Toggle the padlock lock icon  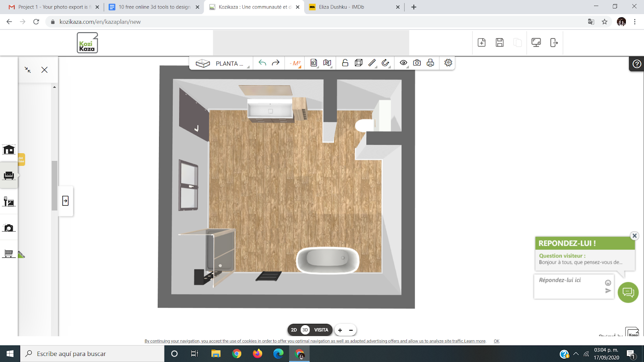click(x=345, y=63)
